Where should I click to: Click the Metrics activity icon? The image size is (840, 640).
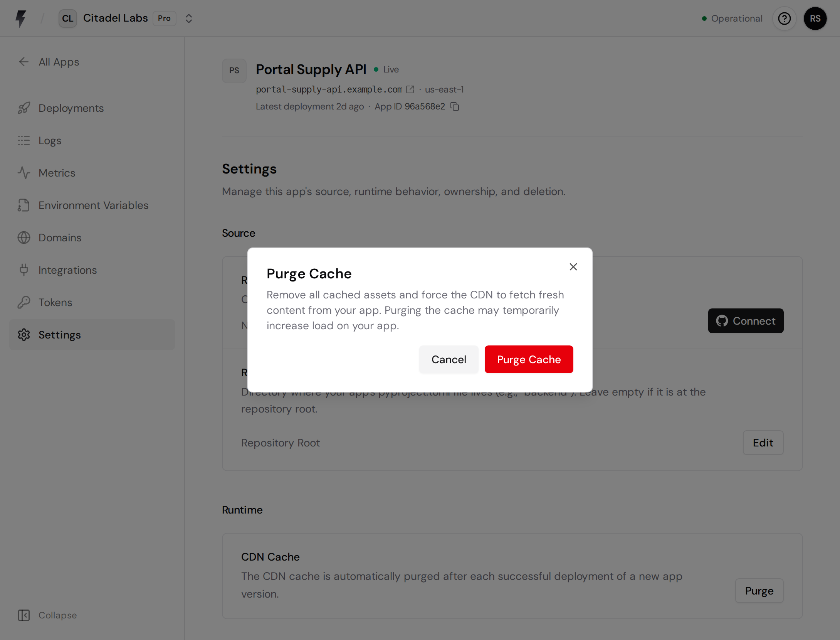point(24,173)
